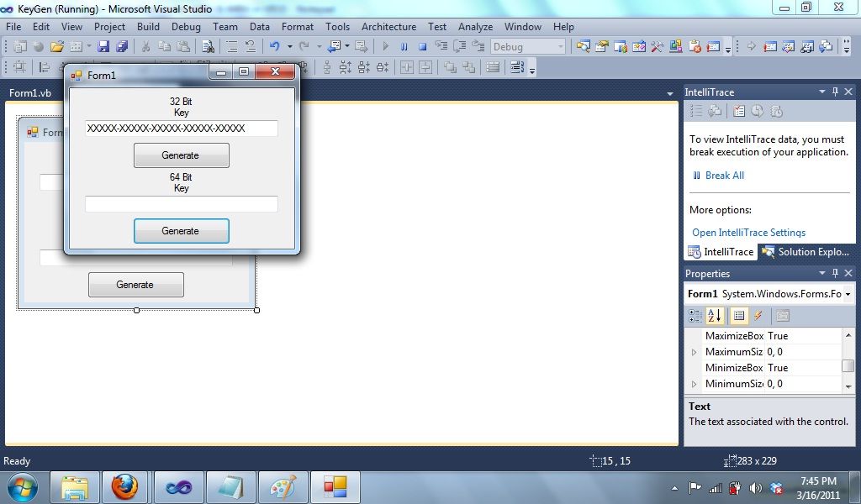Image resolution: width=861 pixels, height=504 pixels.
Task: Open the Properties Window toolbar icon
Action: (x=602, y=47)
